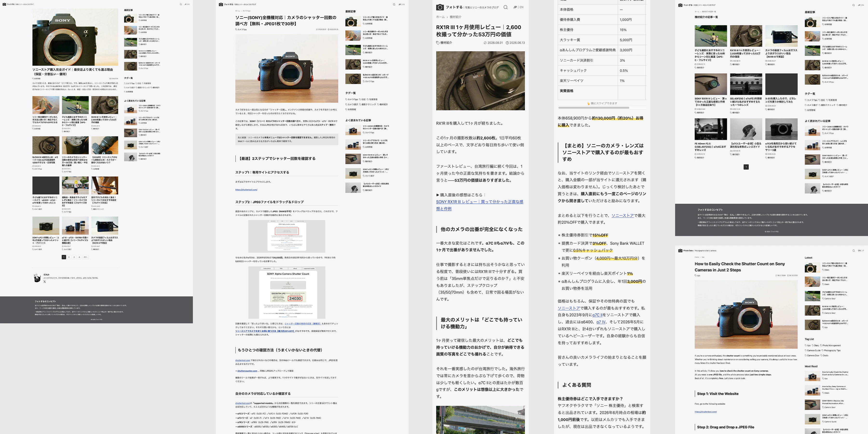Open search in the English Photo Suru panel

[x=854, y=250]
